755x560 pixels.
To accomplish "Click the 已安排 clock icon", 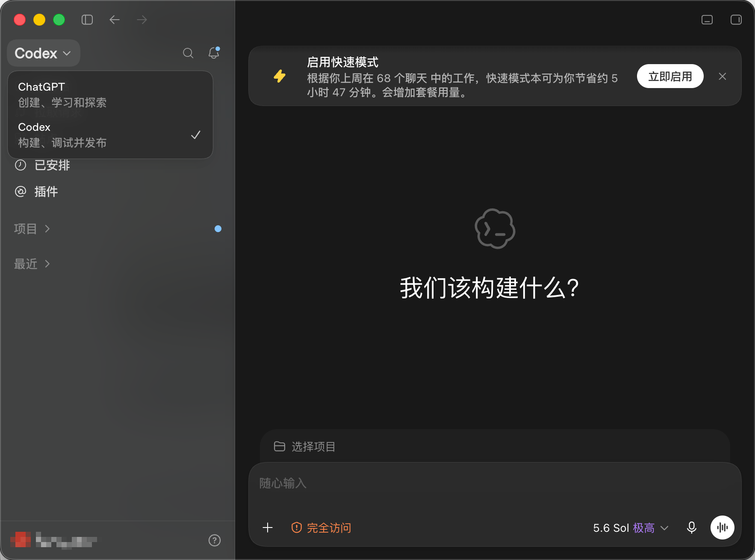I will point(21,165).
